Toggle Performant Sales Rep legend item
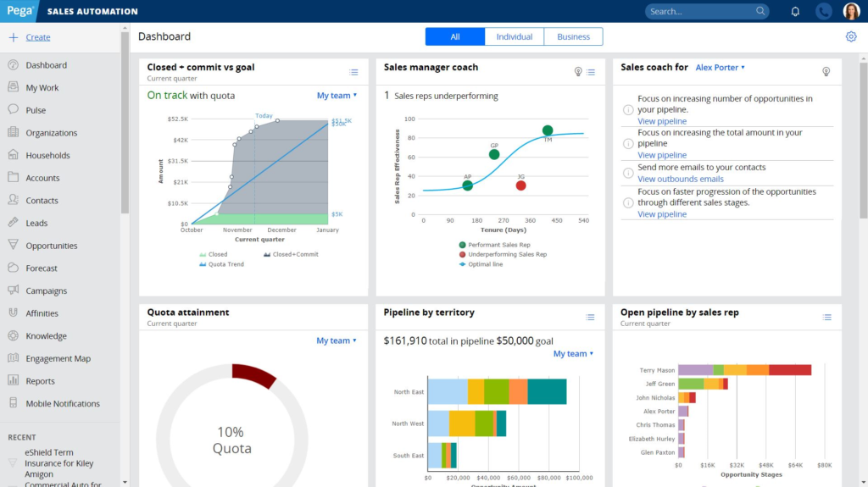 (494, 245)
